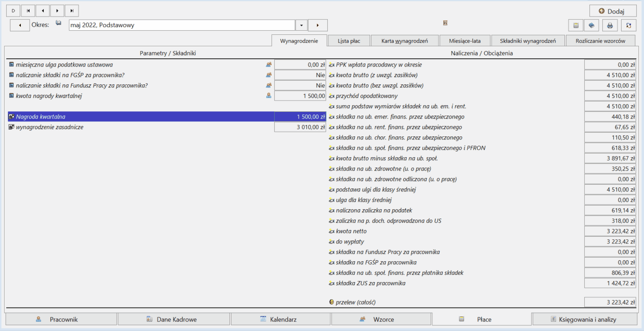Click person icon next to kwota nagrody kwartalnej
Image resolution: width=644 pixels, height=331 pixels.
point(269,96)
